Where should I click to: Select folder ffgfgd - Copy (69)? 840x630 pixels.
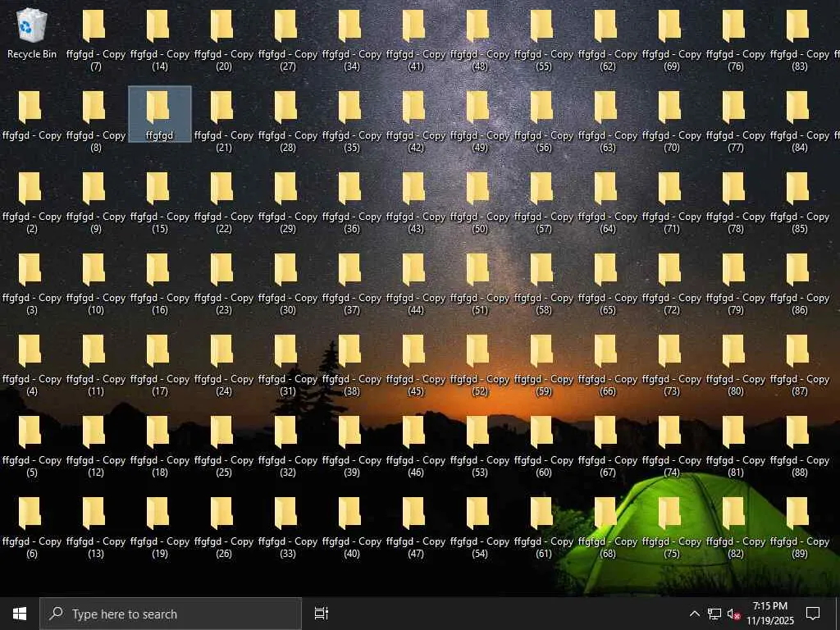[672, 39]
